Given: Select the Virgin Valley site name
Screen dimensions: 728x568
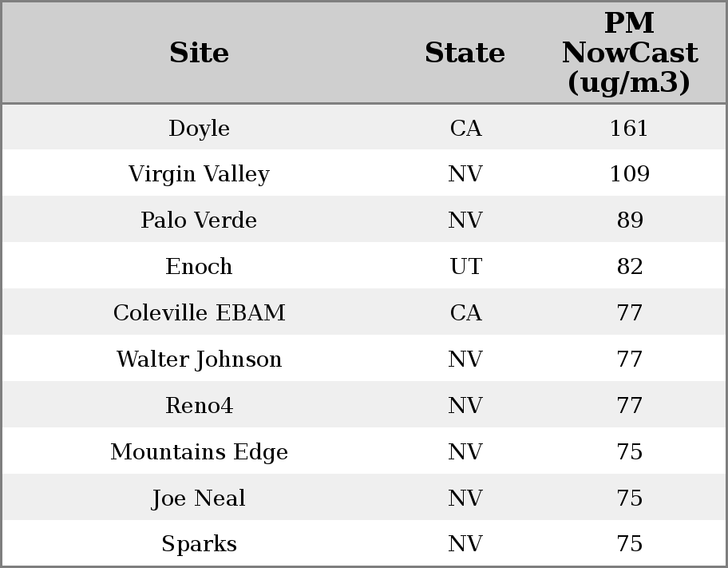Looking at the screenshot, I should 200,174.
